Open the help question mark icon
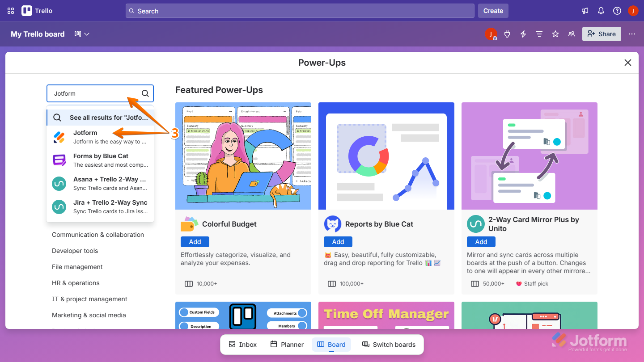The width and height of the screenshot is (644, 362). [x=617, y=11]
